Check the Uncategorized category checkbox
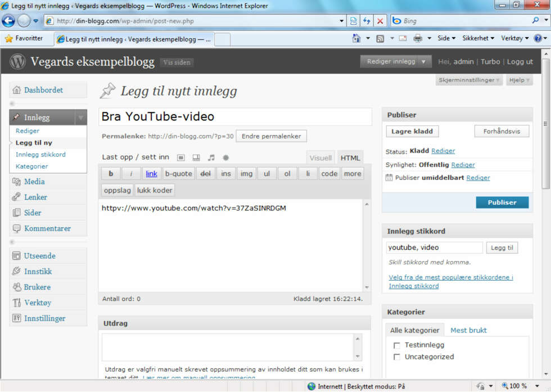Image resolution: width=551 pixels, height=392 pixels. pos(397,357)
